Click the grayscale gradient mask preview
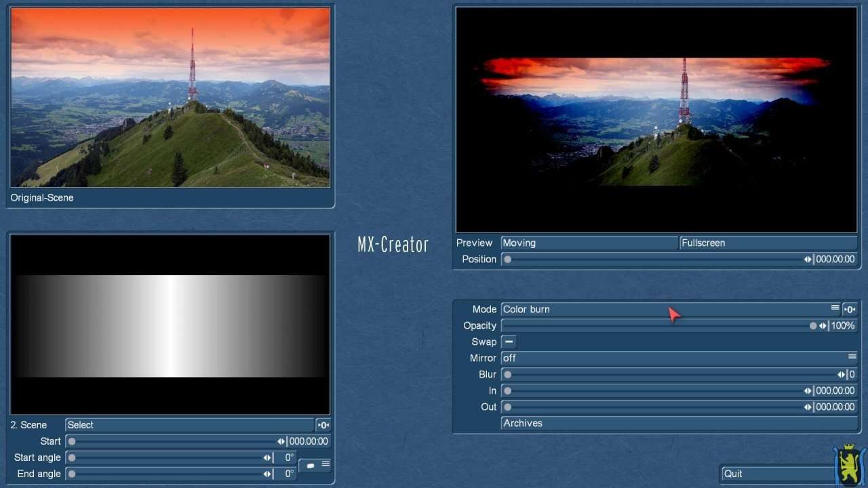The width and height of the screenshot is (868, 488). [170, 324]
